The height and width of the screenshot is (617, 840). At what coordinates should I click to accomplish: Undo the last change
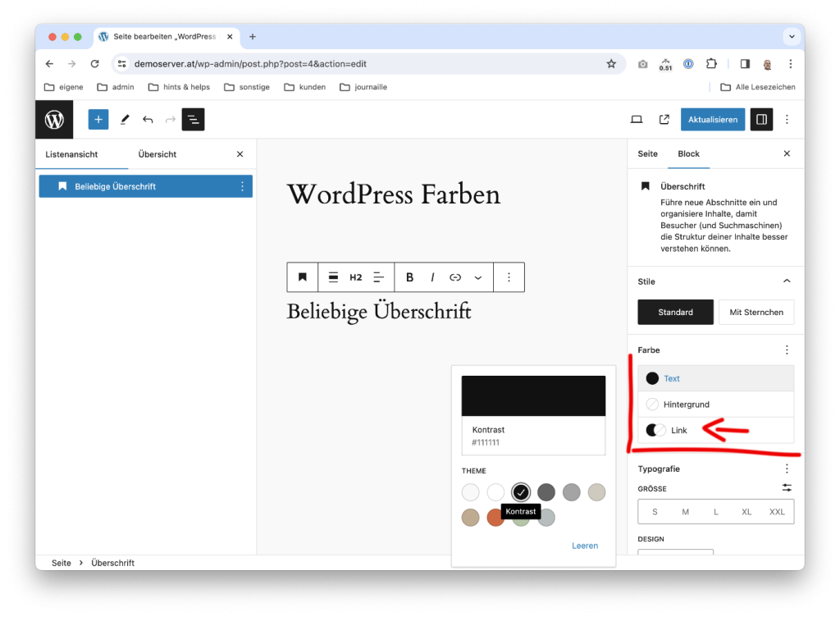tap(148, 120)
